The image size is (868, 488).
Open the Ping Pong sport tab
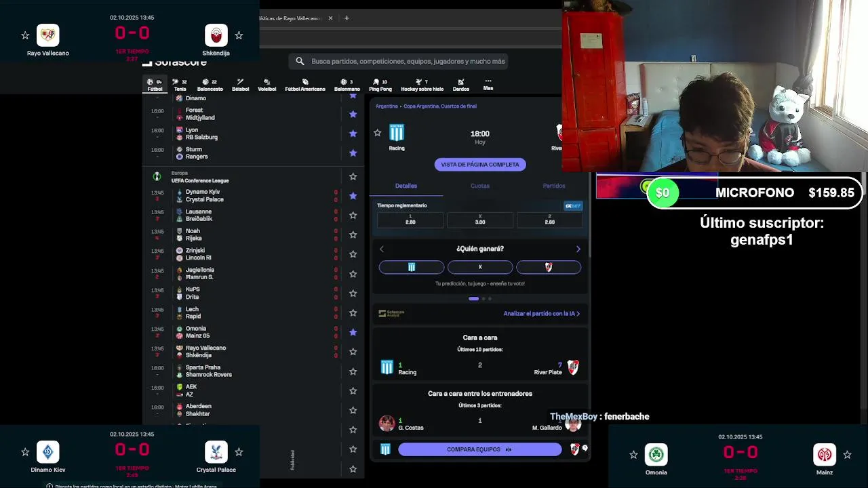tap(380, 85)
